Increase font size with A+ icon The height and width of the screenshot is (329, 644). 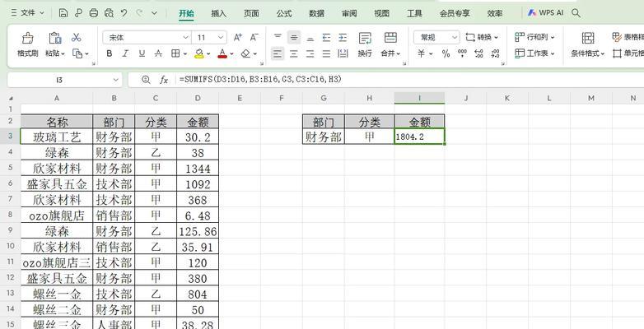tap(238, 38)
